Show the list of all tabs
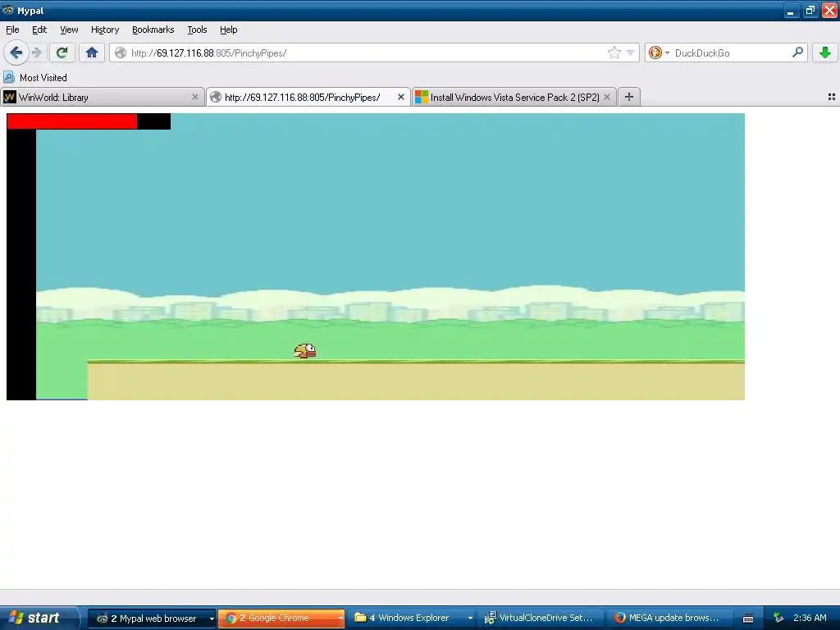This screenshot has height=630, width=840. pyautogui.click(x=832, y=97)
